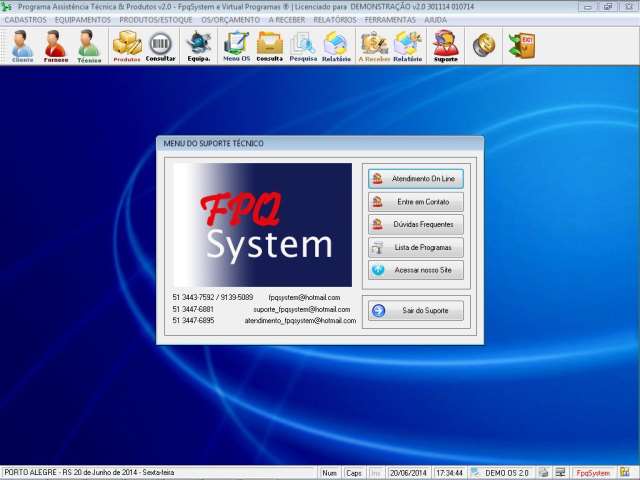640x480 pixels.
Task: Open the Suporte toolbar icon
Action: pos(446,46)
